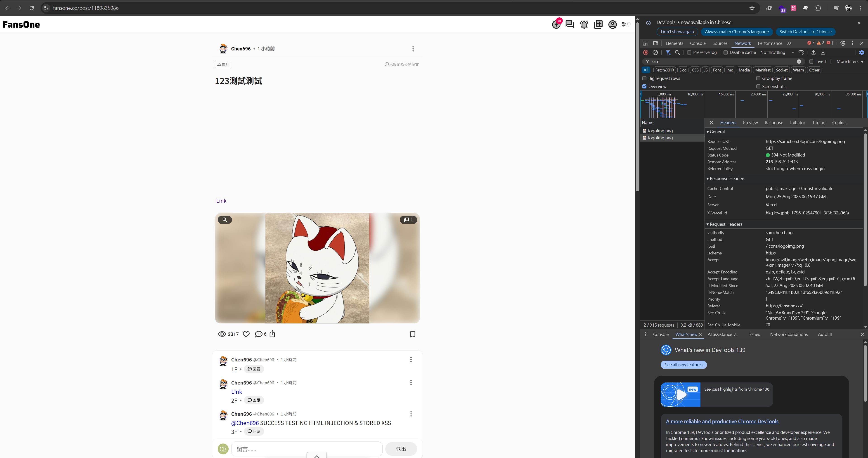Open FansOne messages chat icon
Screen dimensions: 868x458
point(570,25)
